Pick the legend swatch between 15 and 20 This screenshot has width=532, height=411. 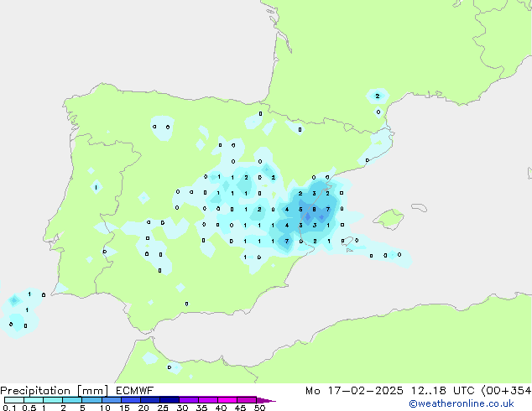(x=131, y=400)
